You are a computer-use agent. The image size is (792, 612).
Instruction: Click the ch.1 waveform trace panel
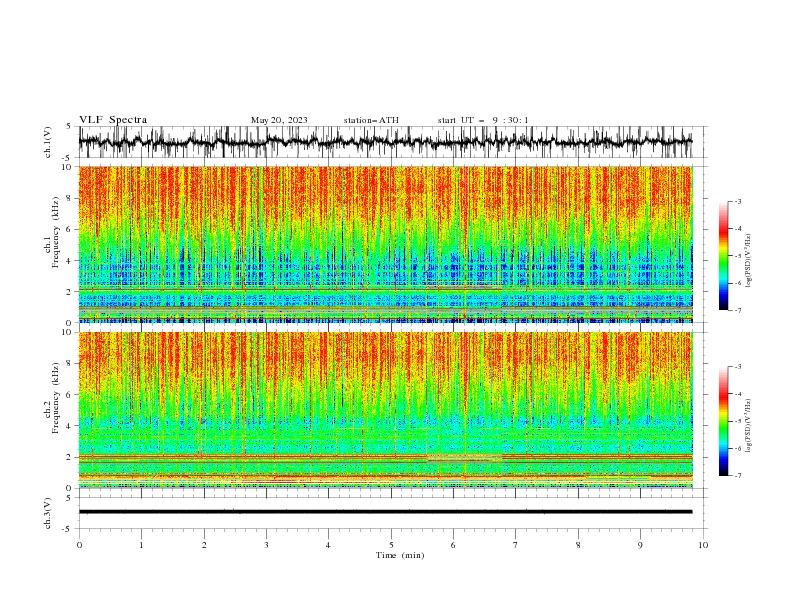click(x=392, y=142)
